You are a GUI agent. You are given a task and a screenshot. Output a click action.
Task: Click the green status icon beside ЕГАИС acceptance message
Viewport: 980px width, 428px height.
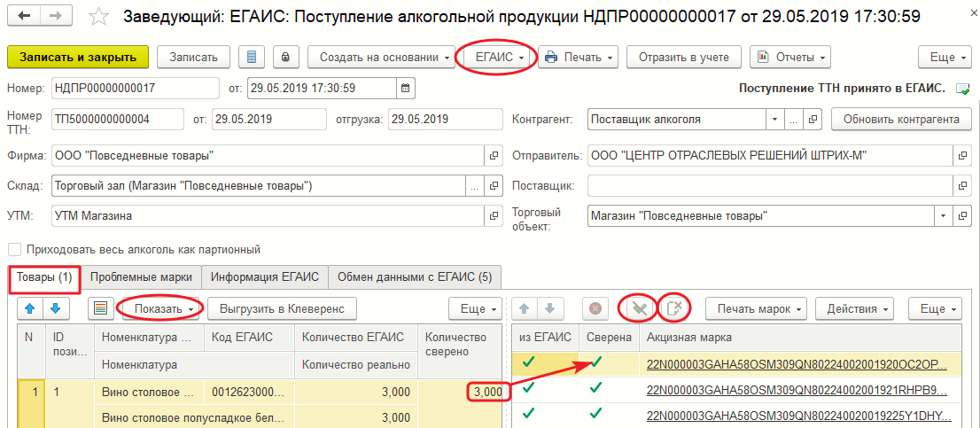[963, 89]
